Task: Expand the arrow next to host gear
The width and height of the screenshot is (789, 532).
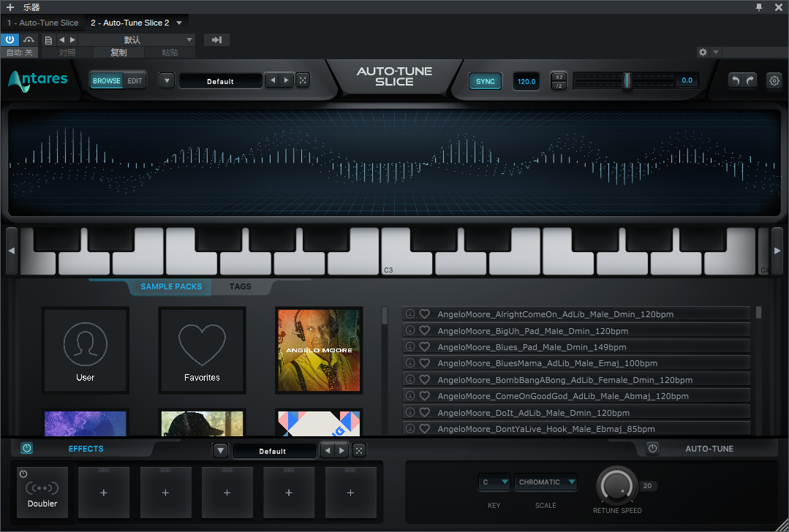Action: [x=716, y=53]
